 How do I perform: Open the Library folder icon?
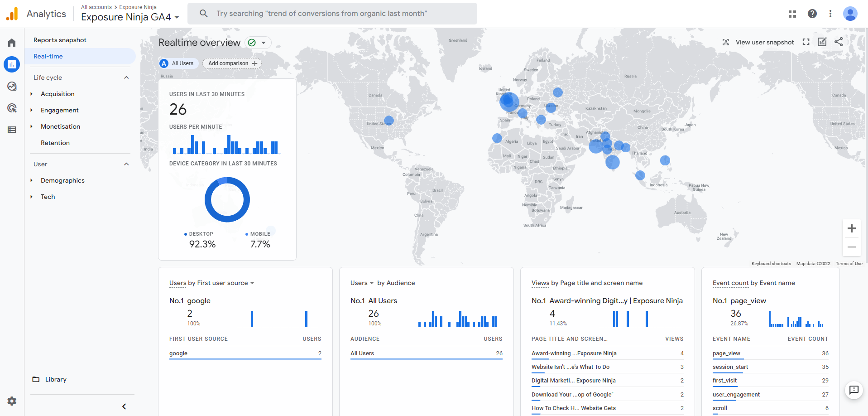tap(36, 379)
